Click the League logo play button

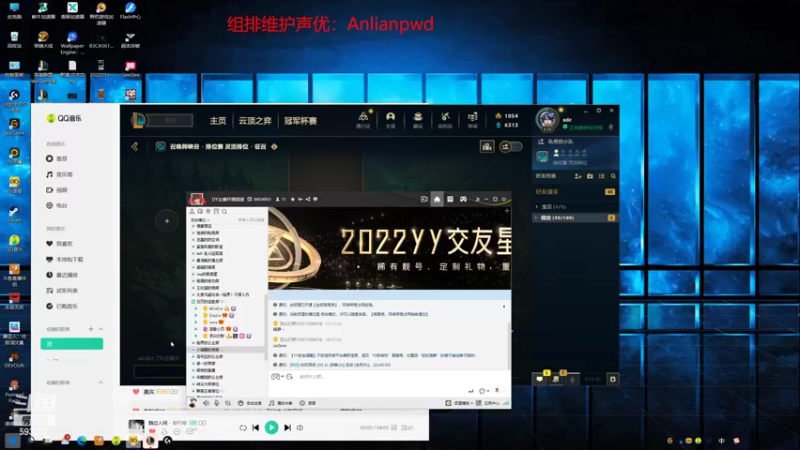(x=139, y=120)
